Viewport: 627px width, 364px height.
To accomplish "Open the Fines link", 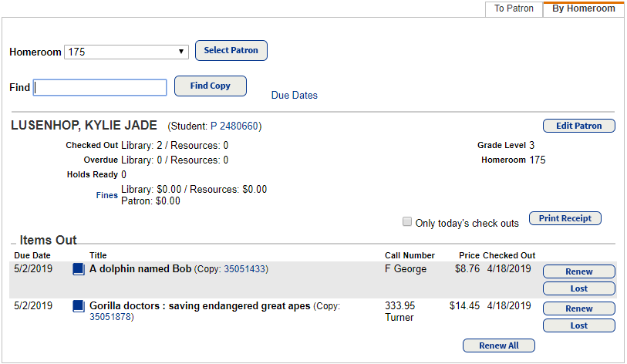I will (x=107, y=196).
